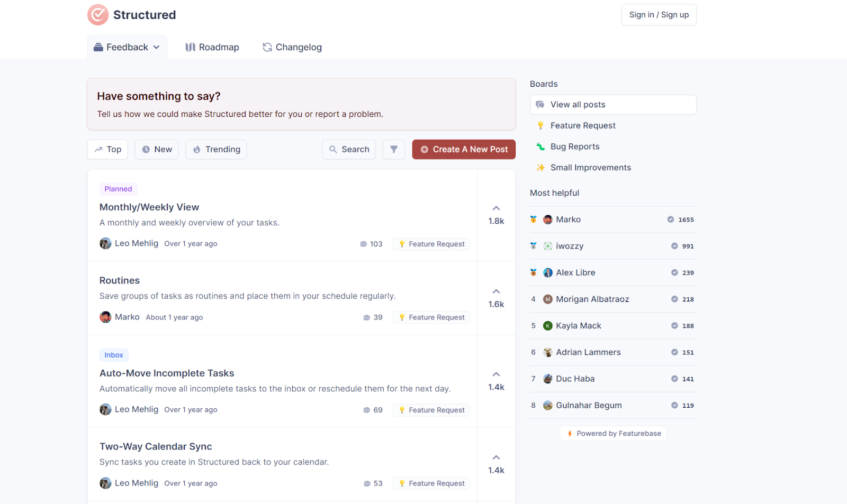Click Create A New Post button
The width and height of the screenshot is (847, 504).
point(464,149)
